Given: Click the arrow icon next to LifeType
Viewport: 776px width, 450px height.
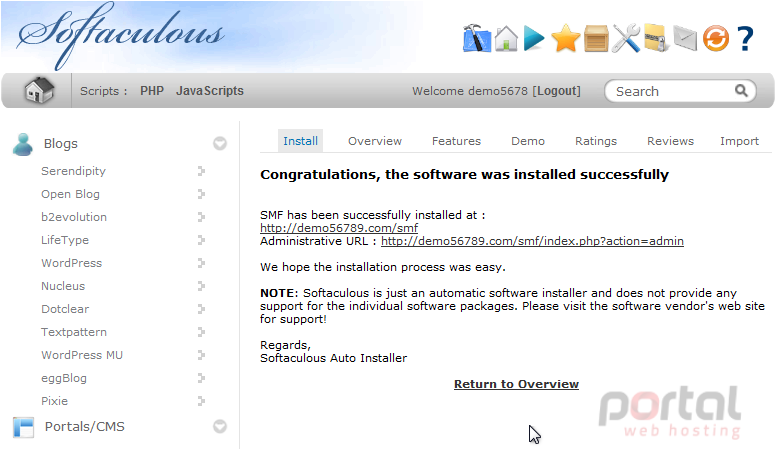Looking at the screenshot, I should point(201,240).
